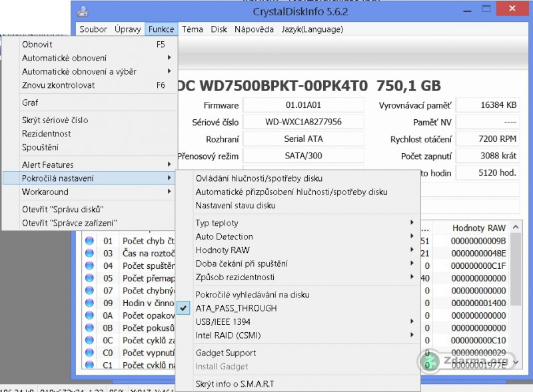Click the blue status orb for attribute C0
The width and height of the screenshot is (533, 392).
tap(89, 353)
